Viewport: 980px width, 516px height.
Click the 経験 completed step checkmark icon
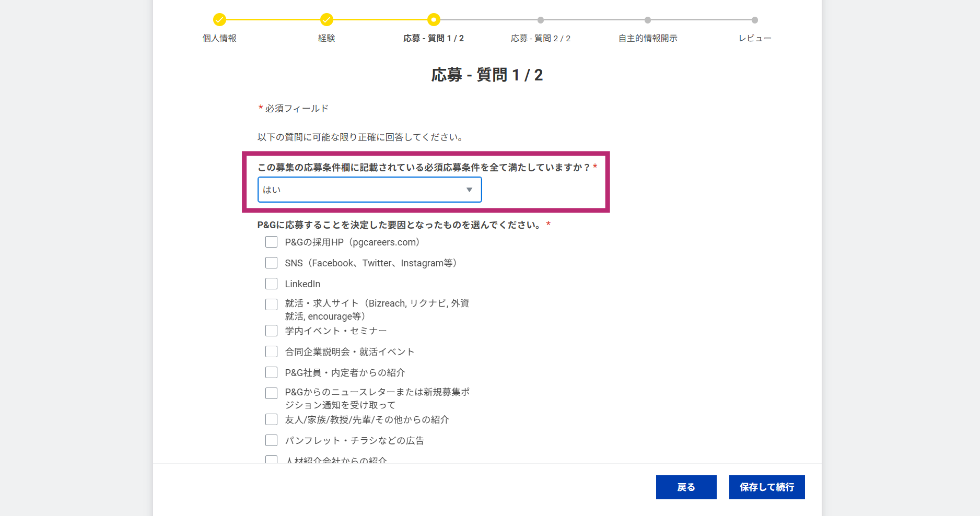click(x=326, y=20)
